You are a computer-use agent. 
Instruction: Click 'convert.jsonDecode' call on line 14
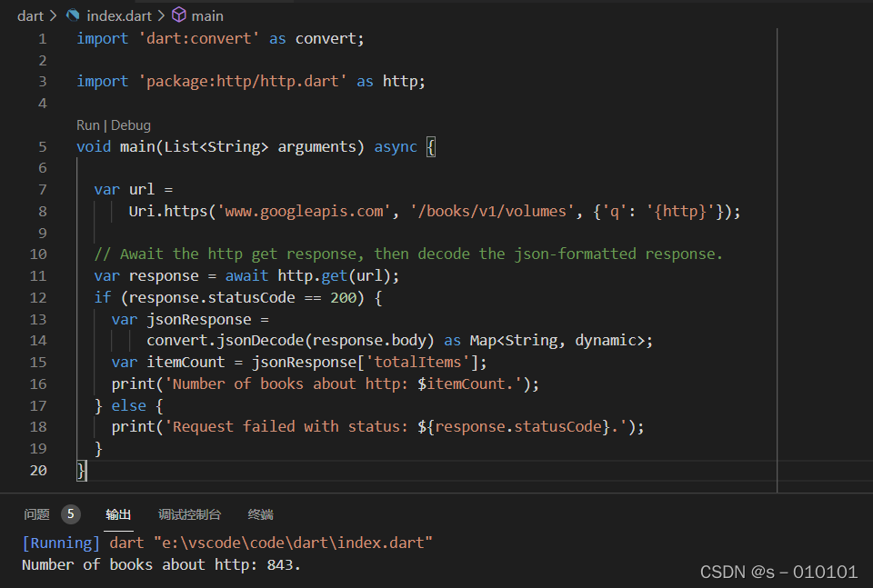(225, 341)
